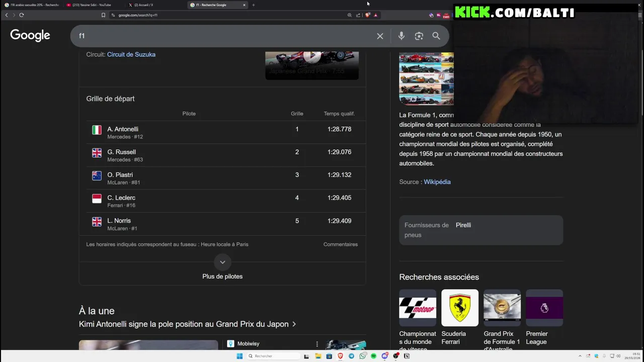Go to Google home via logo
The height and width of the screenshot is (362, 644).
30,35
